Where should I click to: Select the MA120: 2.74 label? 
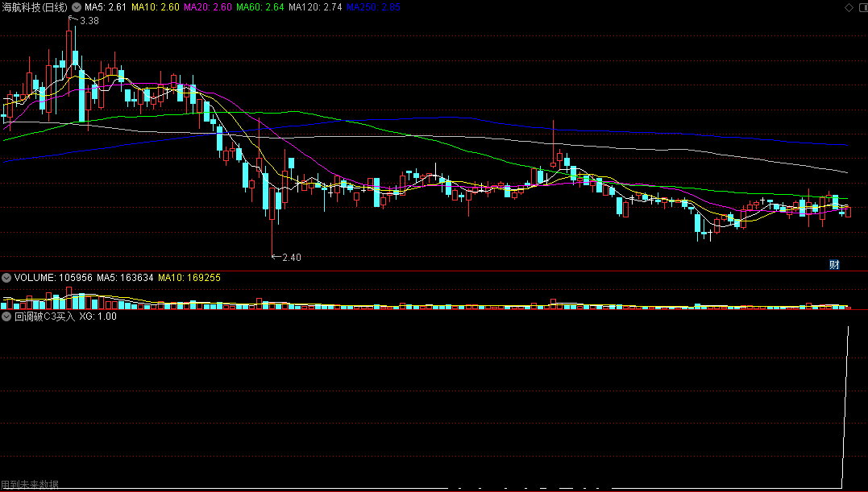pos(316,7)
